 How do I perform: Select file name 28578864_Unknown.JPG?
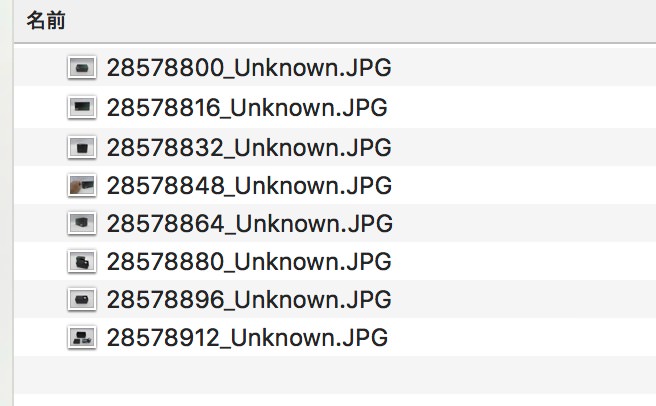[249, 224]
